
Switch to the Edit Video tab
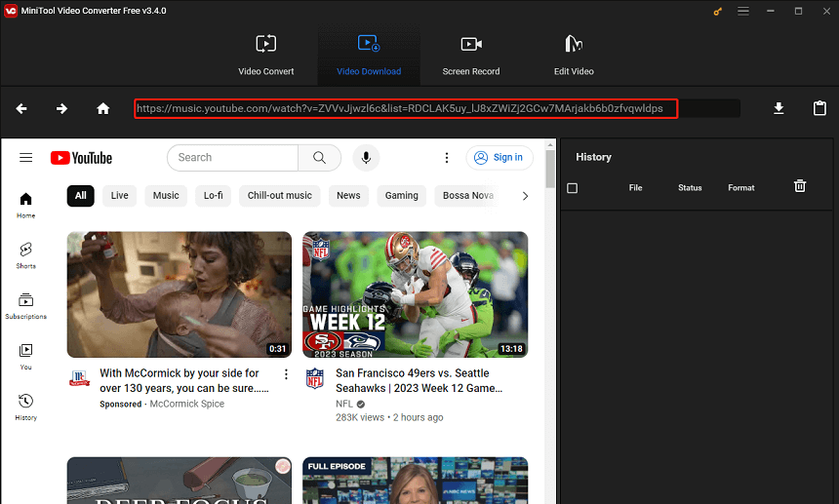[x=574, y=55]
